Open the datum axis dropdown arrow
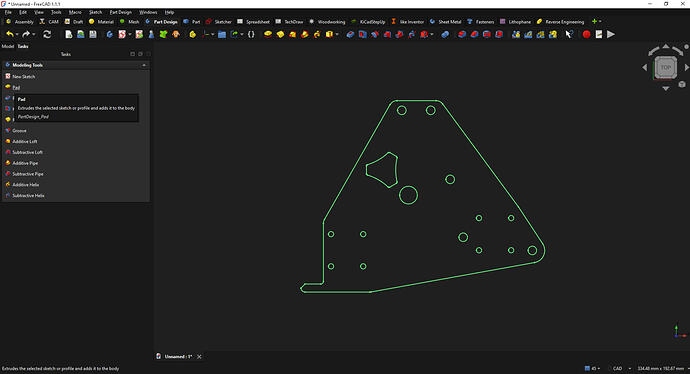 pos(213,34)
